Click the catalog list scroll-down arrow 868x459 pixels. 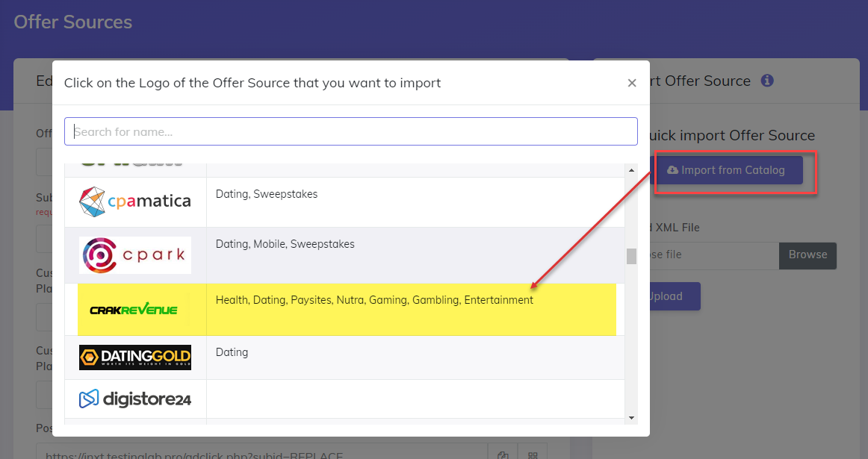[631, 417]
